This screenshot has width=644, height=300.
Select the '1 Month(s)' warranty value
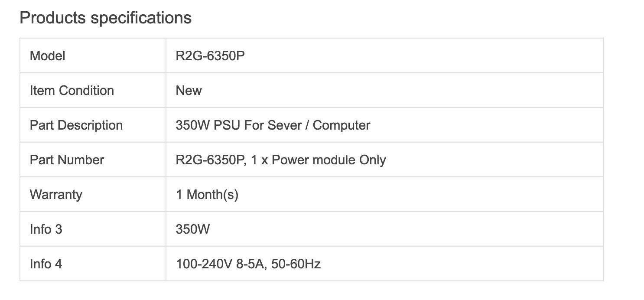coord(207,195)
